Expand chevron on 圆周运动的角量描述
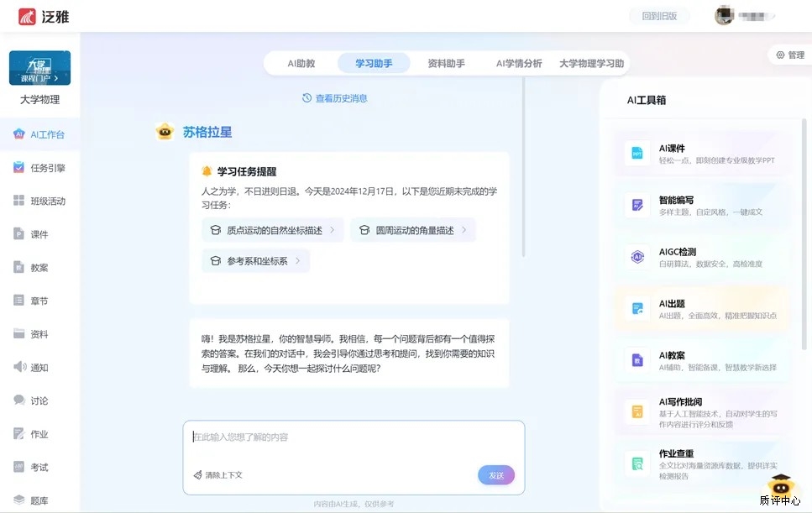The height and width of the screenshot is (513, 812). pos(464,230)
